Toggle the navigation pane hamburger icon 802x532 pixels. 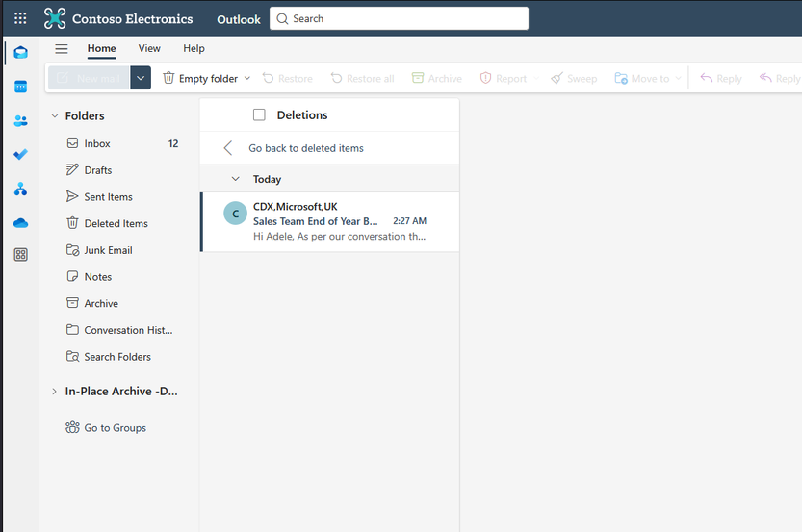(x=62, y=48)
